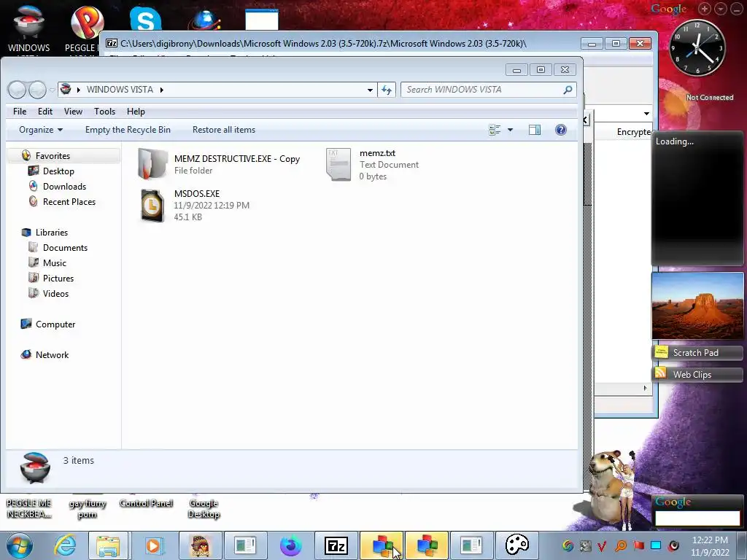Open Pictures library

(58, 278)
